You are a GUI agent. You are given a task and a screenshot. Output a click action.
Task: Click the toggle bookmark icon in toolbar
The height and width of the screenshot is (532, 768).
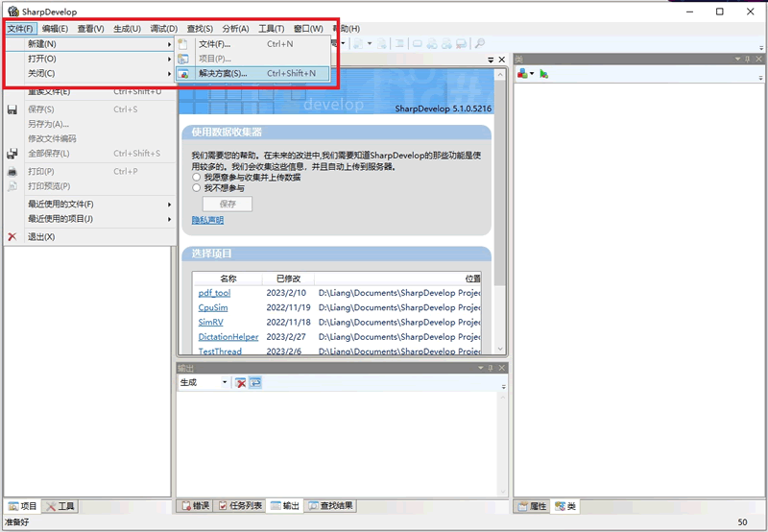(418, 43)
